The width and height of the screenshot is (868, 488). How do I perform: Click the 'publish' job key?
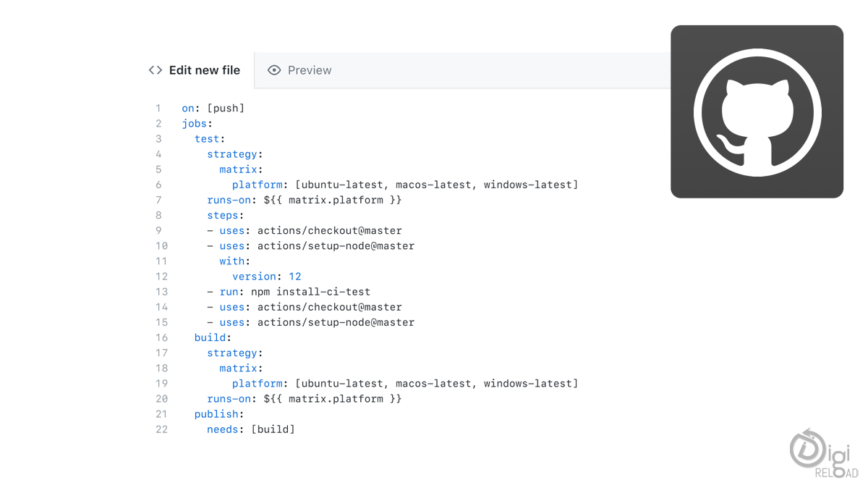pos(216,414)
